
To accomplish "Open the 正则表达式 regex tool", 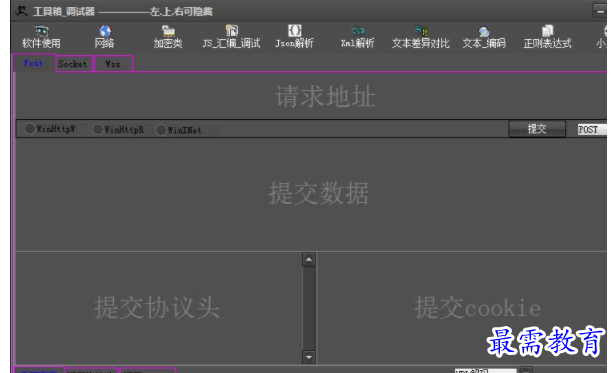I will point(547,37).
